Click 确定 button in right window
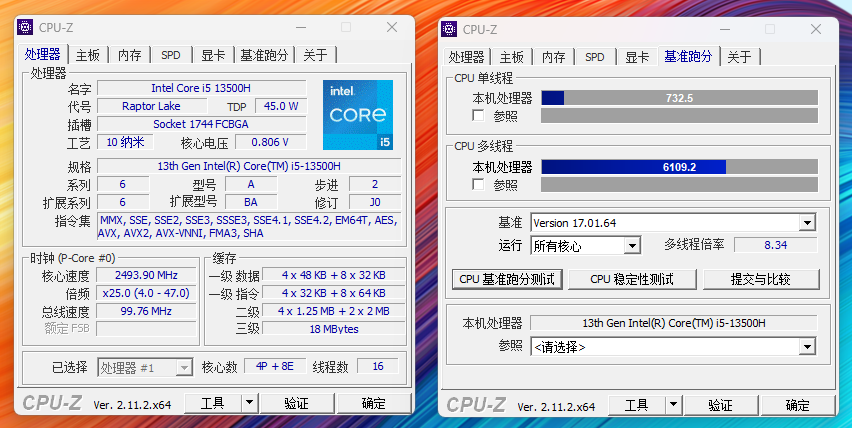Image resolution: width=852 pixels, height=428 pixels. point(798,405)
